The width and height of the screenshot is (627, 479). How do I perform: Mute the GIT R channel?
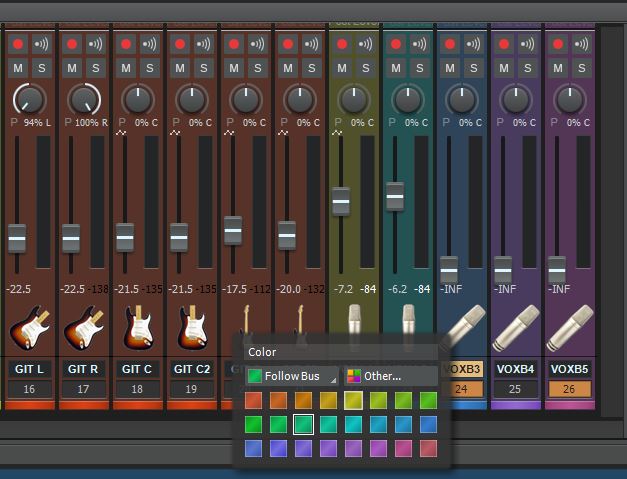pyautogui.click(x=72, y=68)
